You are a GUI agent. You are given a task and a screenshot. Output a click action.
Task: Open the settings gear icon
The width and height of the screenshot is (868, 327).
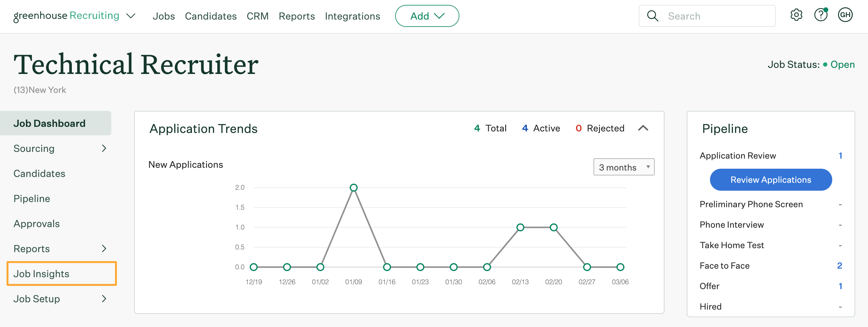[x=796, y=15]
